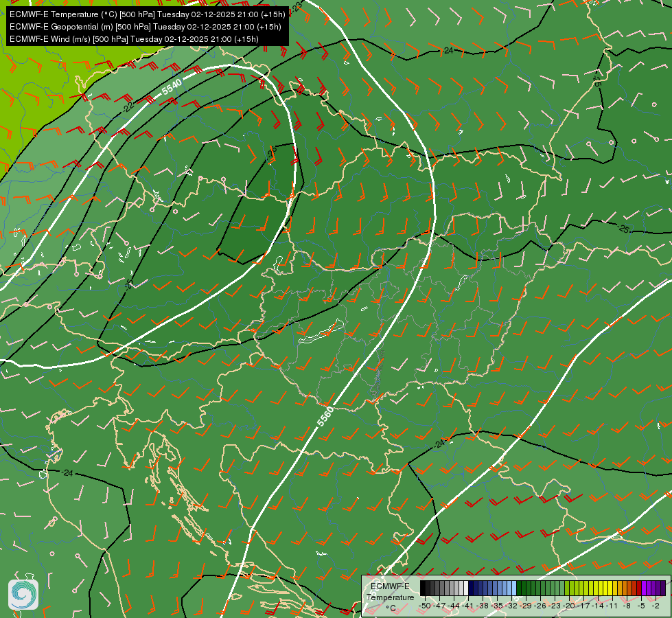Click the -32 legend tick label
Image resolution: width=672 pixels, height=618 pixels.
(511, 606)
